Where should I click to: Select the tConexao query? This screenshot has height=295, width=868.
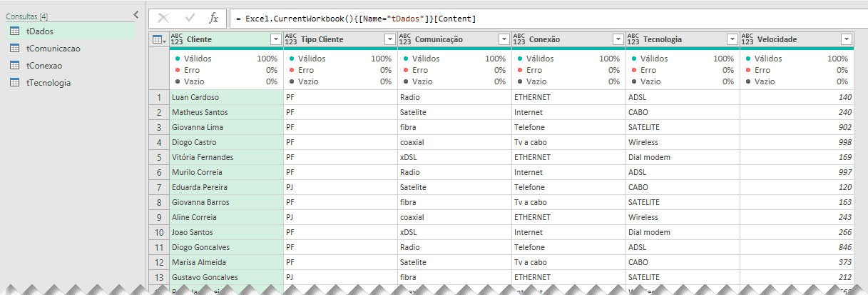click(x=44, y=66)
